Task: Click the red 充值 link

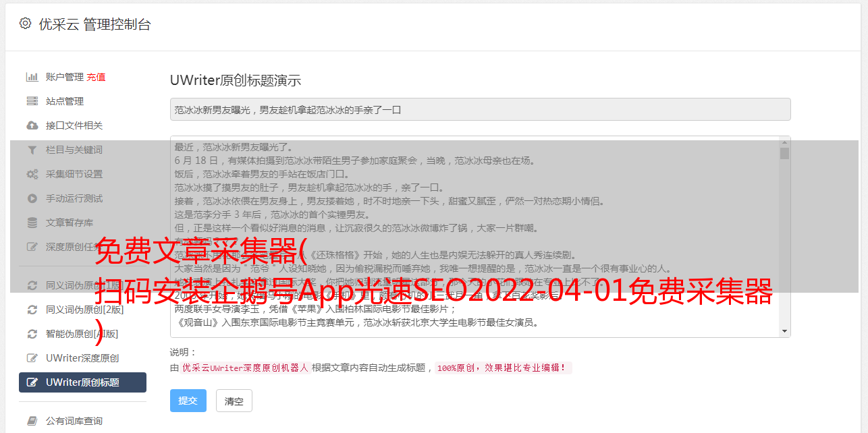Action: click(96, 77)
